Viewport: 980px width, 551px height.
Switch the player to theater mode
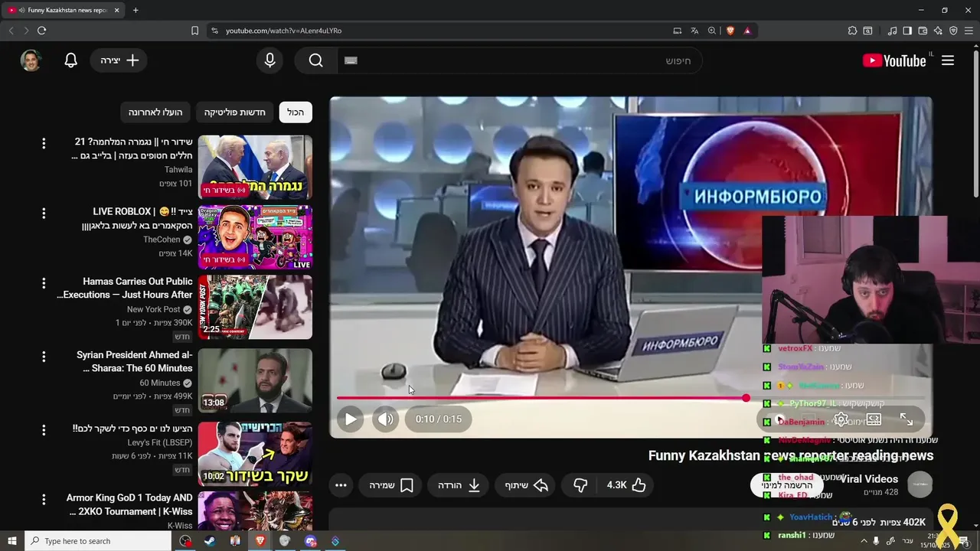(874, 419)
